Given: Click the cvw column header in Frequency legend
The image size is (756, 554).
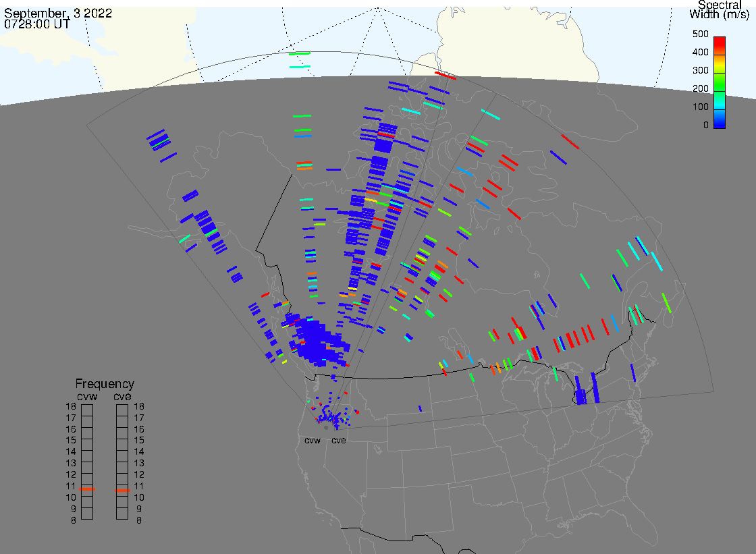Looking at the screenshot, I should [x=87, y=396].
